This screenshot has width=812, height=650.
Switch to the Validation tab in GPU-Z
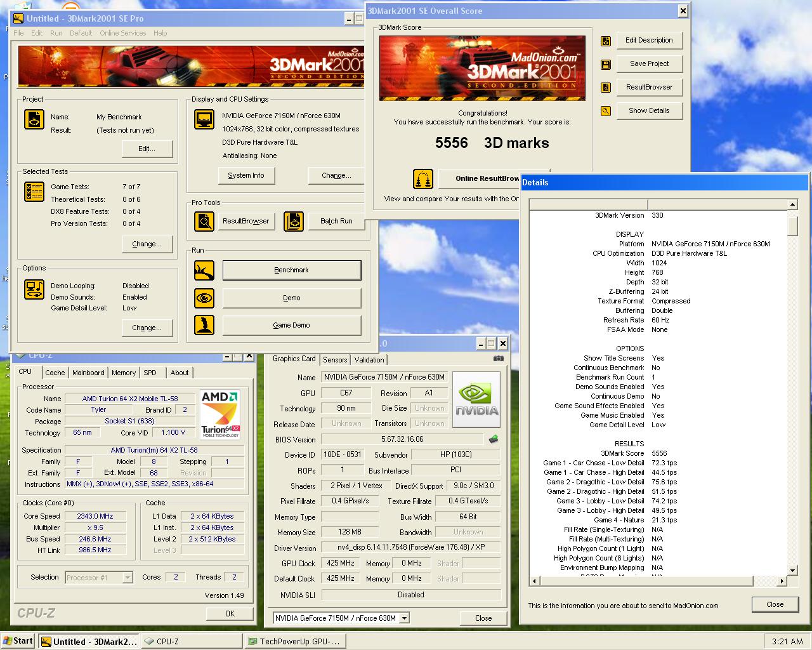click(x=369, y=360)
